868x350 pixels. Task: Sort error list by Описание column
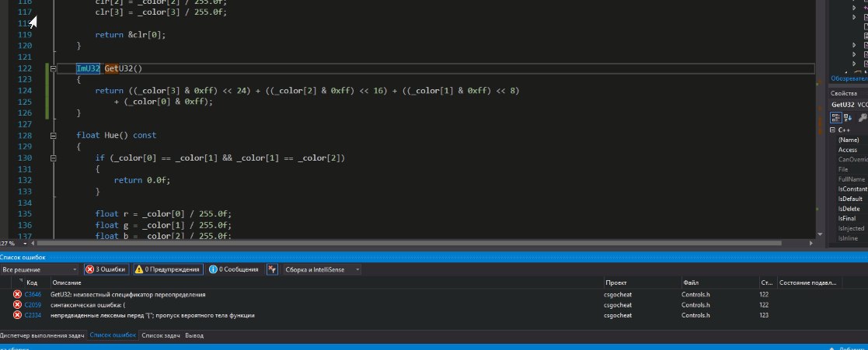62,282
